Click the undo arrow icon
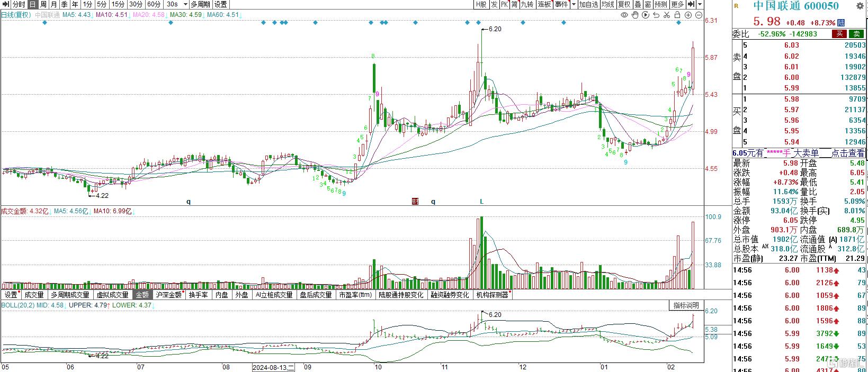The width and height of the screenshot is (868, 372). coord(657,15)
